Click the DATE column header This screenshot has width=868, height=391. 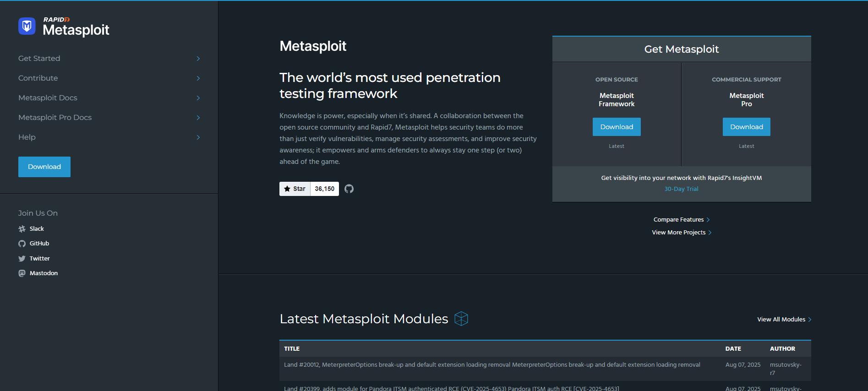click(733, 349)
